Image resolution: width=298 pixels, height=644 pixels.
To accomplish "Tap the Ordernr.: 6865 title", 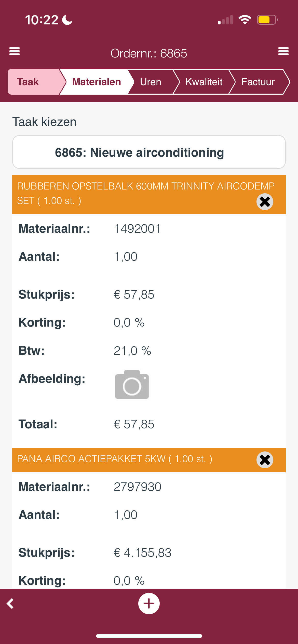I will tap(149, 53).
